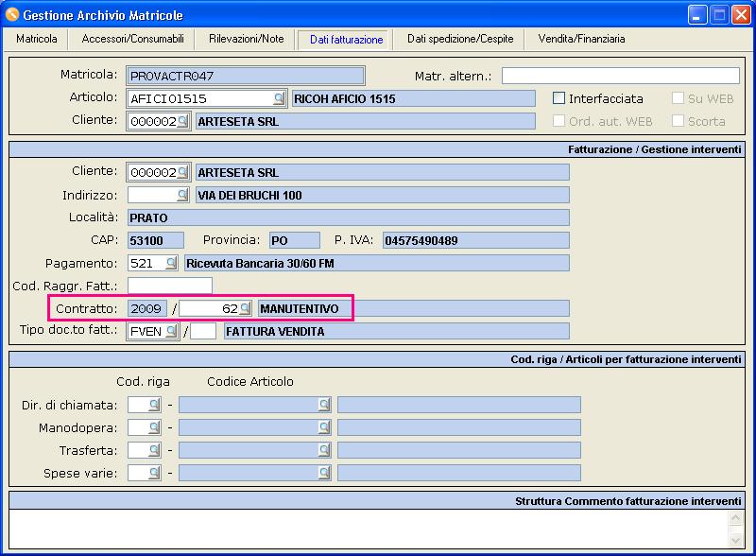Image resolution: width=756 pixels, height=556 pixels.
Task: Open Cod. riga lookup for Trasferta
Action: (154, 450)
